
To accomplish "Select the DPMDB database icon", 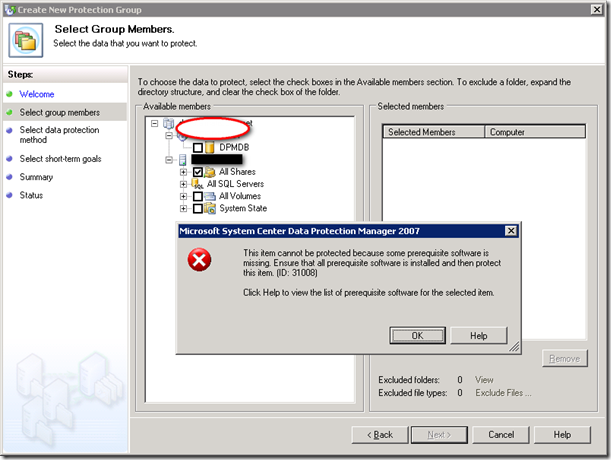I will pos(210,147).
